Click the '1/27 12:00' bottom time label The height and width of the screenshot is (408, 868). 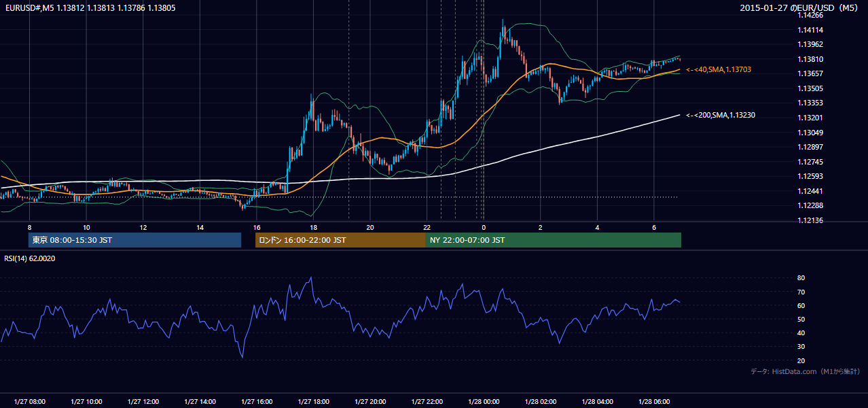click(x=143, y=402)
